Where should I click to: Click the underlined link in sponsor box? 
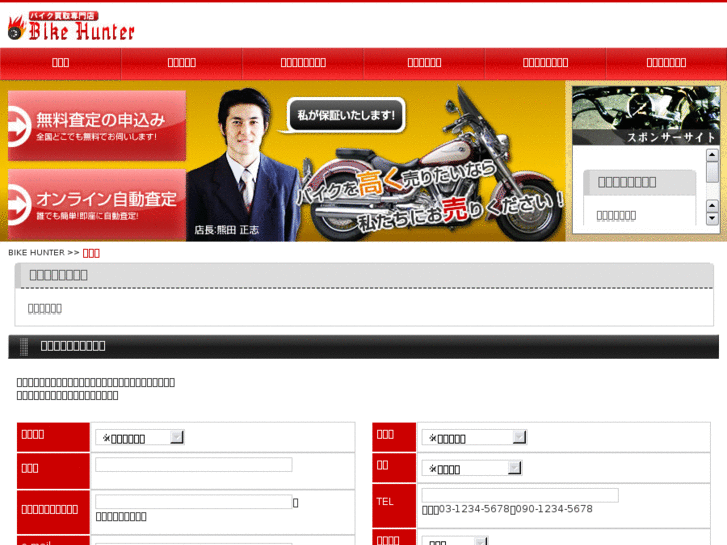(x=616, y=216)
